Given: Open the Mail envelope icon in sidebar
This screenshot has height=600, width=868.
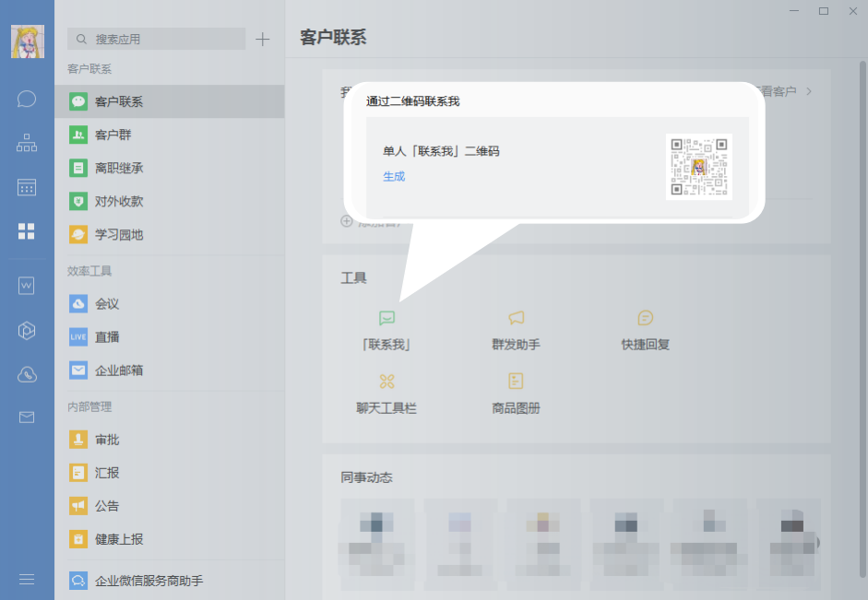Looking at the screenshot, I should pos(27,417).
